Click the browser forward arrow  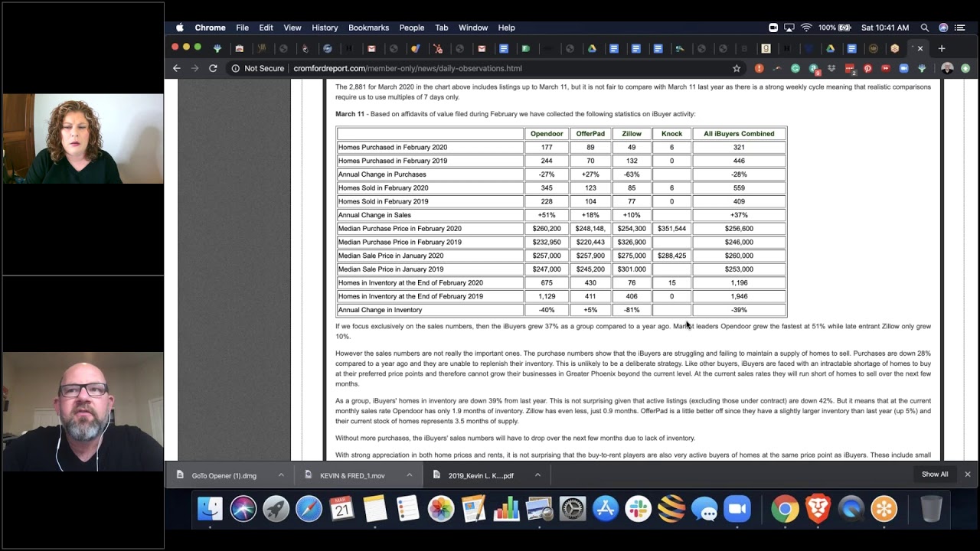194,68
